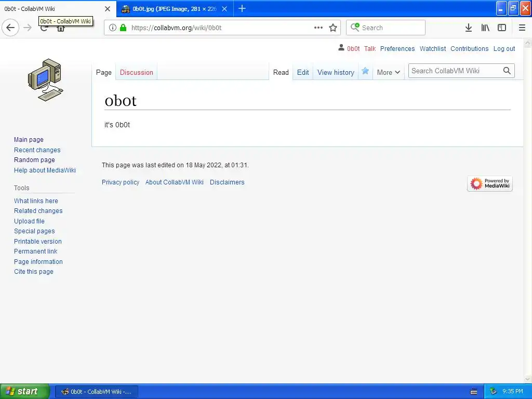Open the View history tab
The height and width of the screenshot is (399, 532).
click(x=336, y=72)
